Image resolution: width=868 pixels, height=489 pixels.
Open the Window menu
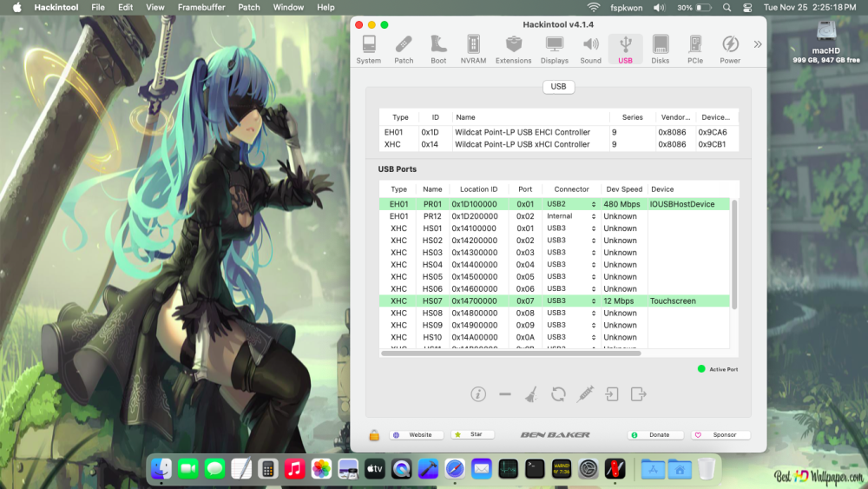point(288,7)
